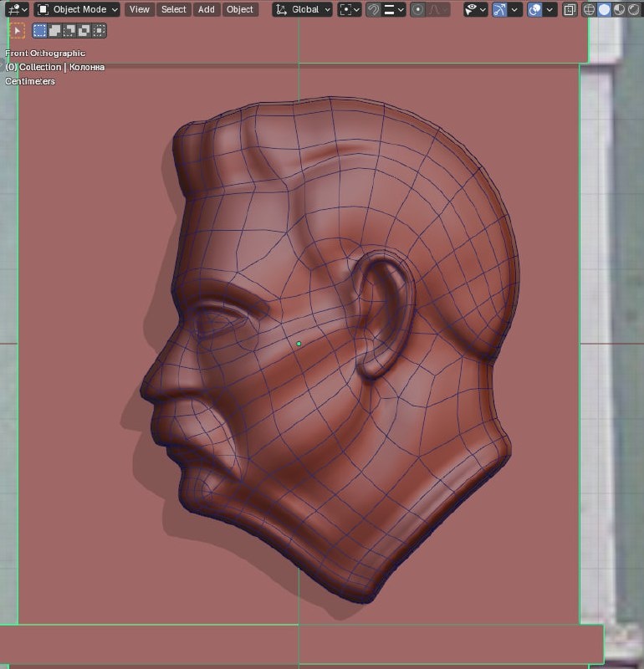Choose the set new selection mode
This screenshot has width=644, height=669.
[x=39, y=31]
